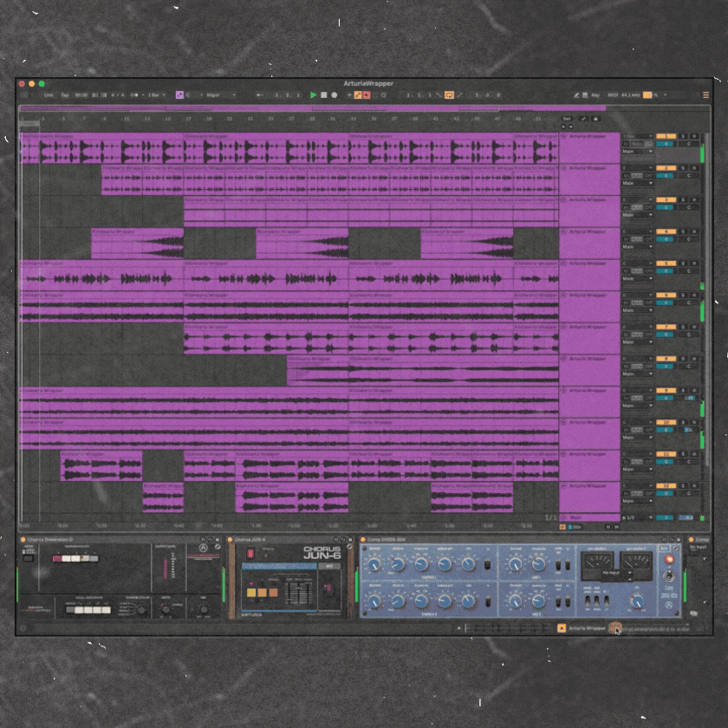Toggle Chorus JUN-6 device activator
Screen dimensions: 728x728
tap(230, 539)
